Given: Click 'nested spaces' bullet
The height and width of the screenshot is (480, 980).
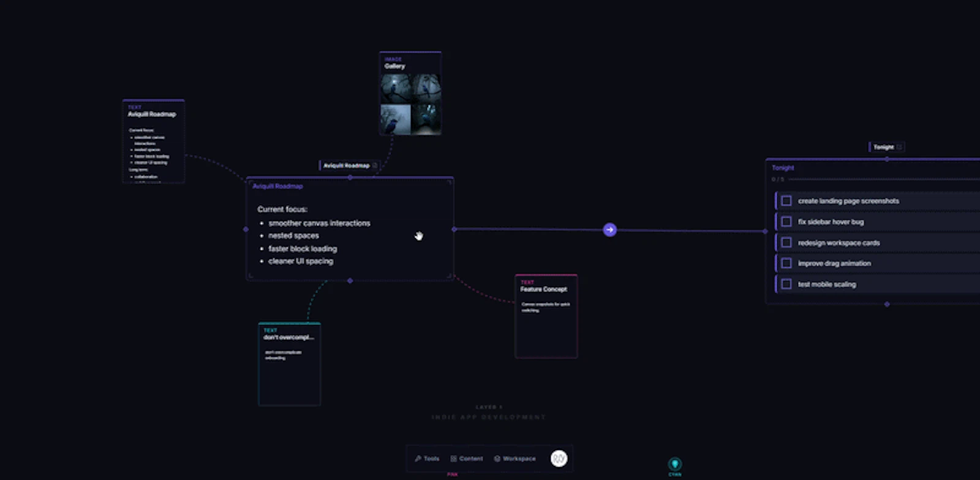Looking at the screenshot, I should [x=293, y=236].
